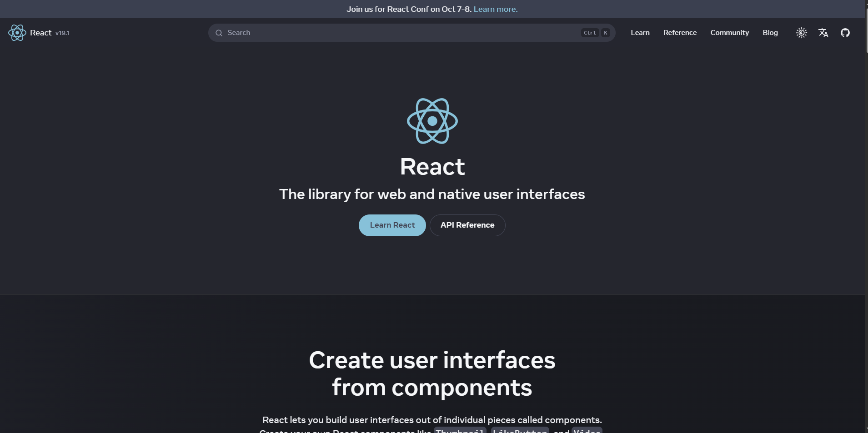Click the large 'React' hero heading
868x433 pixels.
tap(432, 167)
